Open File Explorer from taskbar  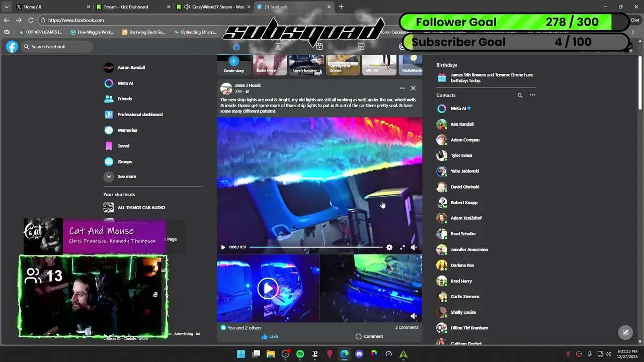(271, 354)
